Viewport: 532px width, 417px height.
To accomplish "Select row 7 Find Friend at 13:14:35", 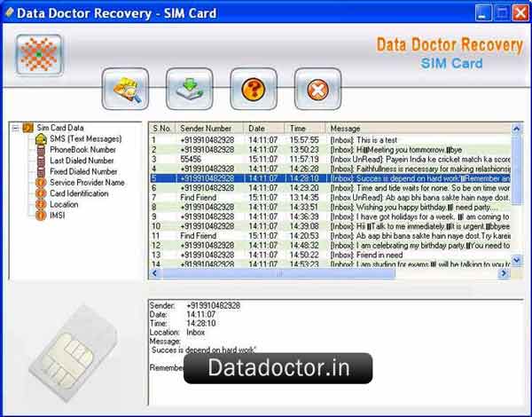I will click(x=330, y=197).
